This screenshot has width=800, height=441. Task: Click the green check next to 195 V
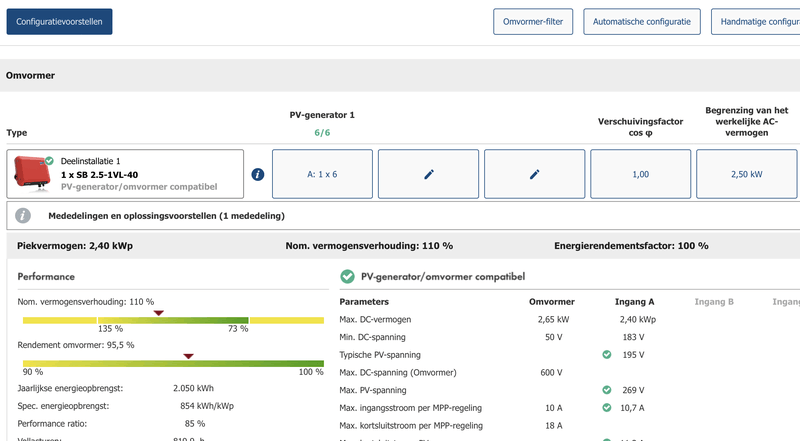[606, 354]
